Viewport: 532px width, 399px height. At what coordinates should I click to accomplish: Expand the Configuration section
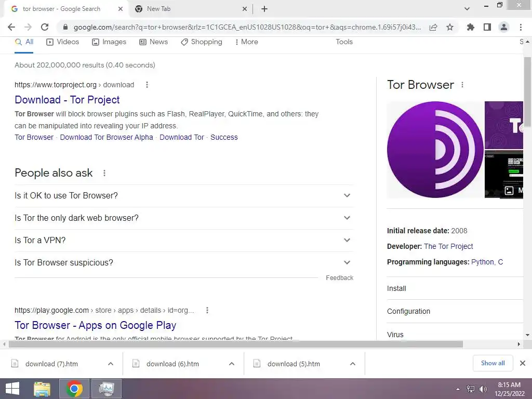(455, 311)
